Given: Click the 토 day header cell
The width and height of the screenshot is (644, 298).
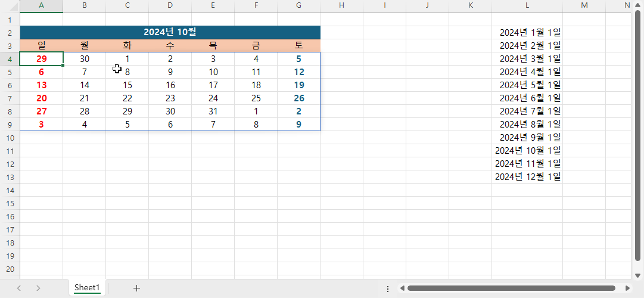Looking at the screenshot, I should click(x=298, y=46).
